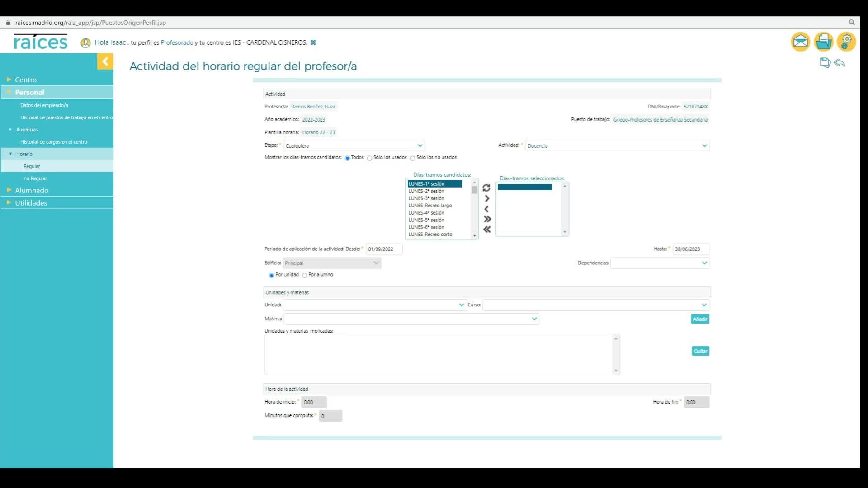Viewport: 868px width, 488px height.
Task: Open the gear settings icon
Action: point(846,42)
